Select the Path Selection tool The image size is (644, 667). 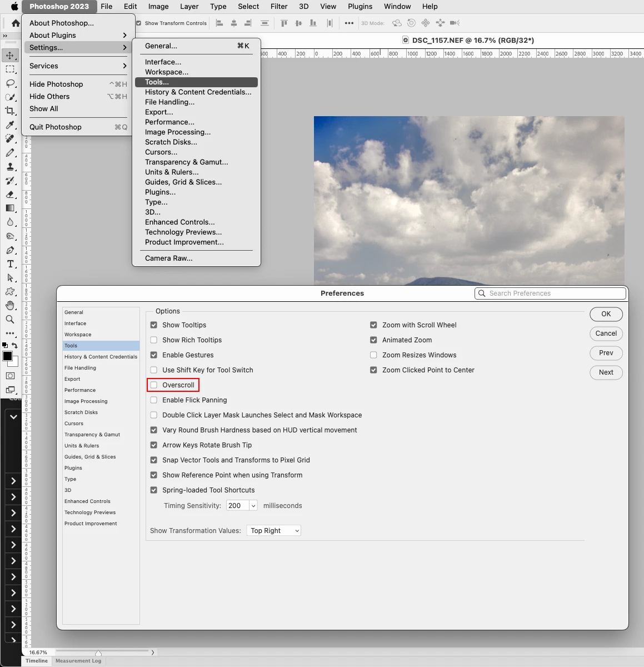coord(10,278)
